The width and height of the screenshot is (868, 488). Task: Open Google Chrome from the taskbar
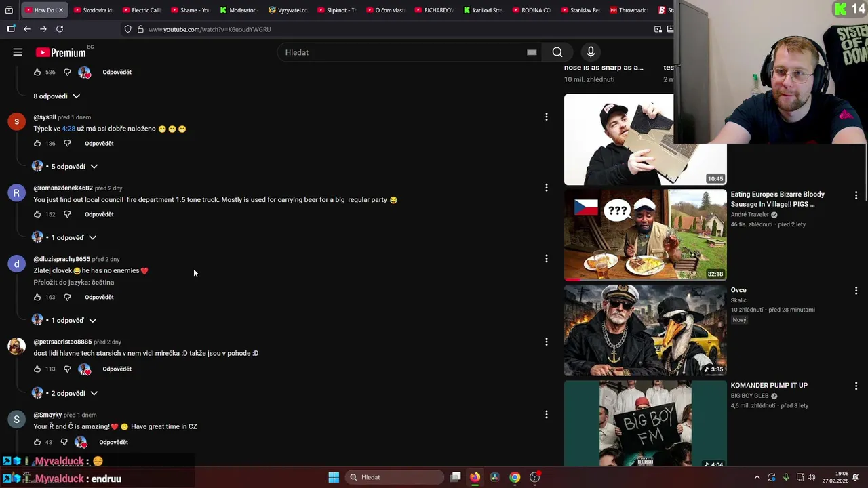click(515, 477)
